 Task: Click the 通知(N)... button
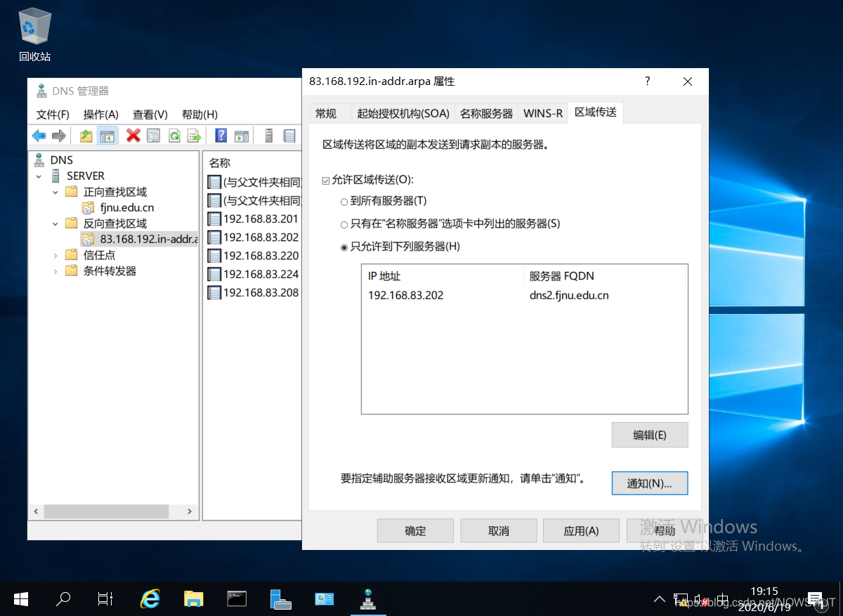tap(649, 483)
